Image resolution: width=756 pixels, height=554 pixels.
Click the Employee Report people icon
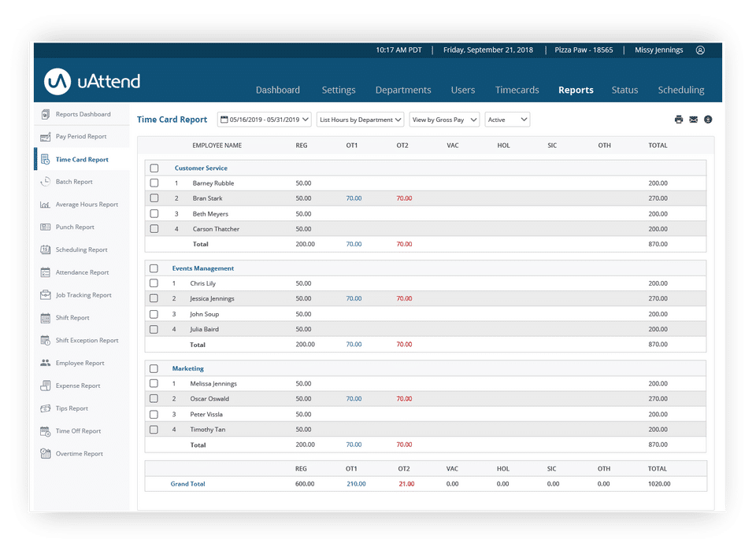tap(46, 363)
